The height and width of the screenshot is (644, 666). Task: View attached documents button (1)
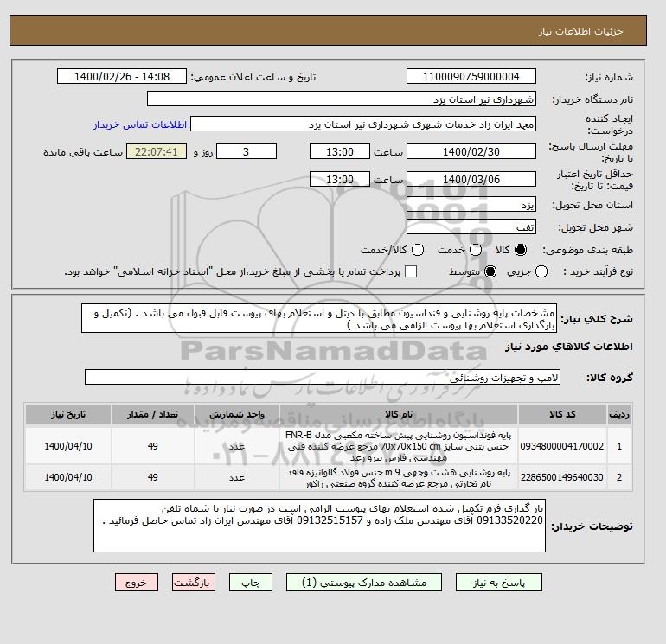pos(364,583)
